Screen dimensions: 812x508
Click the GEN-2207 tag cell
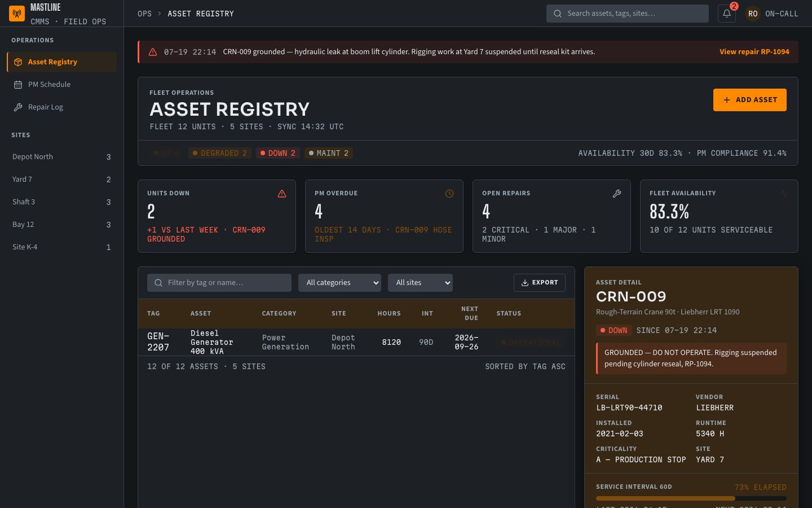tap(158, 342)
